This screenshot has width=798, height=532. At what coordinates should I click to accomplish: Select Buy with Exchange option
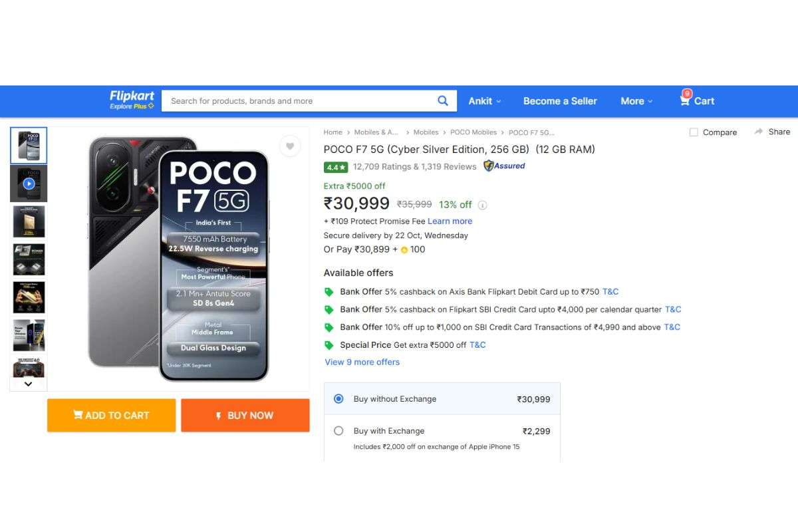(338, 430)
